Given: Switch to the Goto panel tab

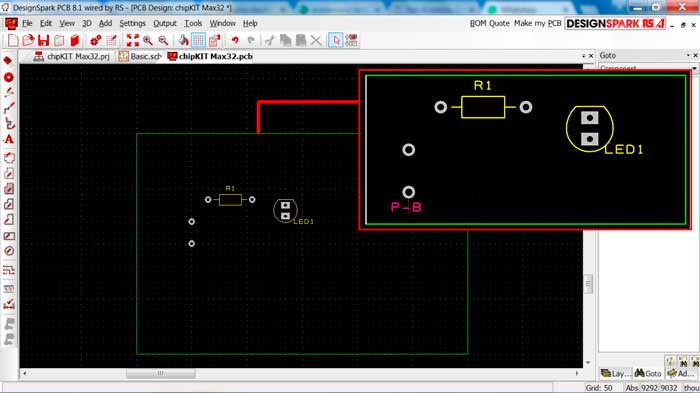Looking at the screenshot, I should [x=648, y=373].
